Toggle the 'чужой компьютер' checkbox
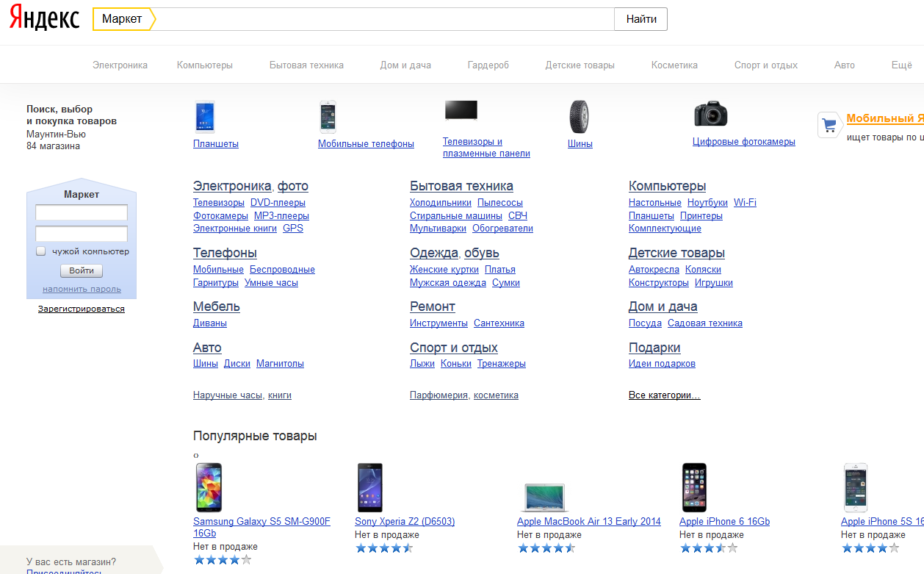 coord(41,251)
